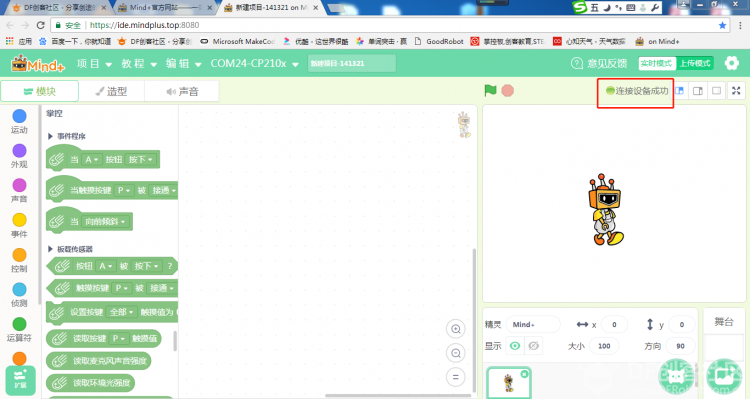The image size is (750, 399).
Task: Open the Mind+官方网站 browser tab
Action: pyautogui.click(x=165, y=8)
